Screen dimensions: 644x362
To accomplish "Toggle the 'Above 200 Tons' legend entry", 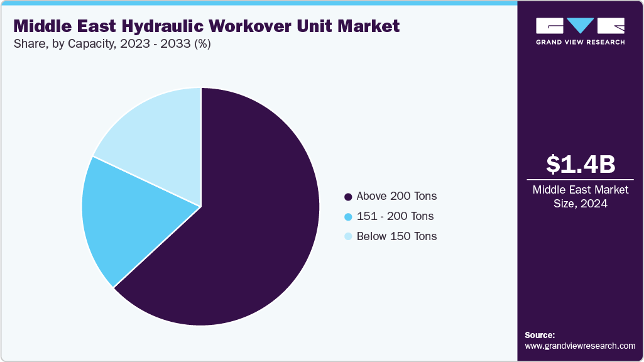I will point(396,196).
